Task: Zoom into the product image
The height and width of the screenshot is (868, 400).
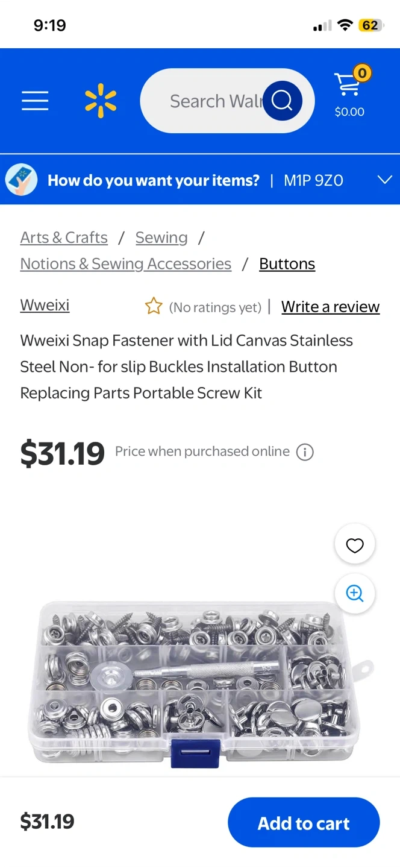Action: [x=355, y=593]
